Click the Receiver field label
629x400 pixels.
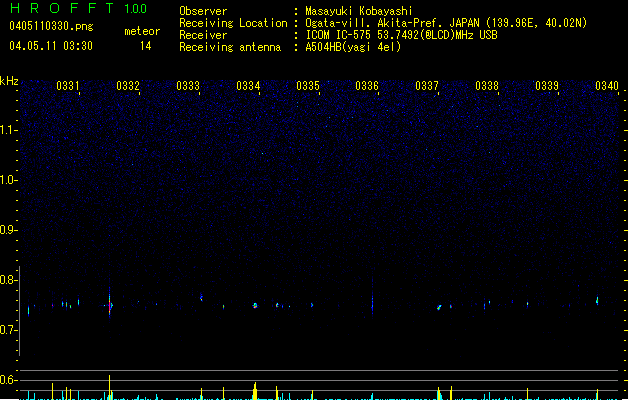click(203, 35)
